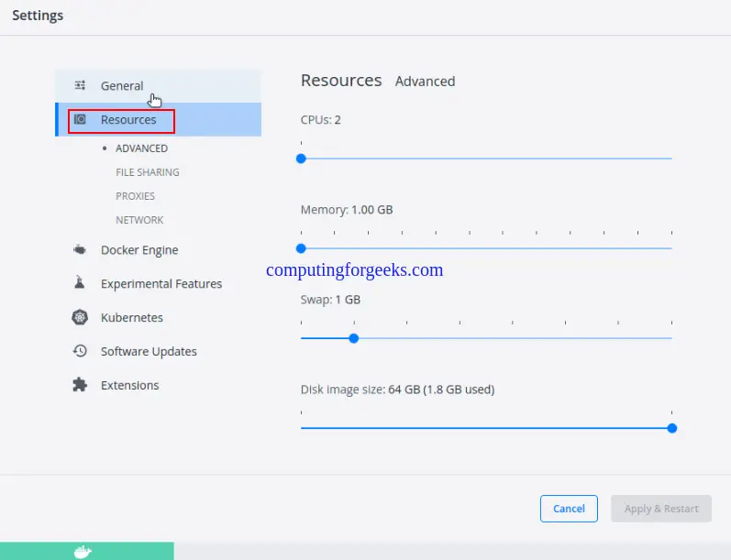The height and width of the screenshot is (560, 731).
Task: Click the Cancel button
Action: tap(569, 509)
